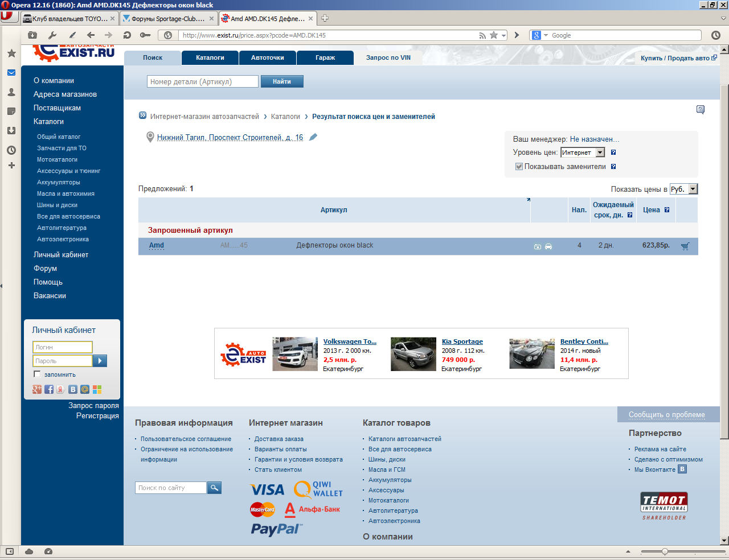Open the currency 'Руб.' dropdown
729x560 pixels.
coord(693,189)
